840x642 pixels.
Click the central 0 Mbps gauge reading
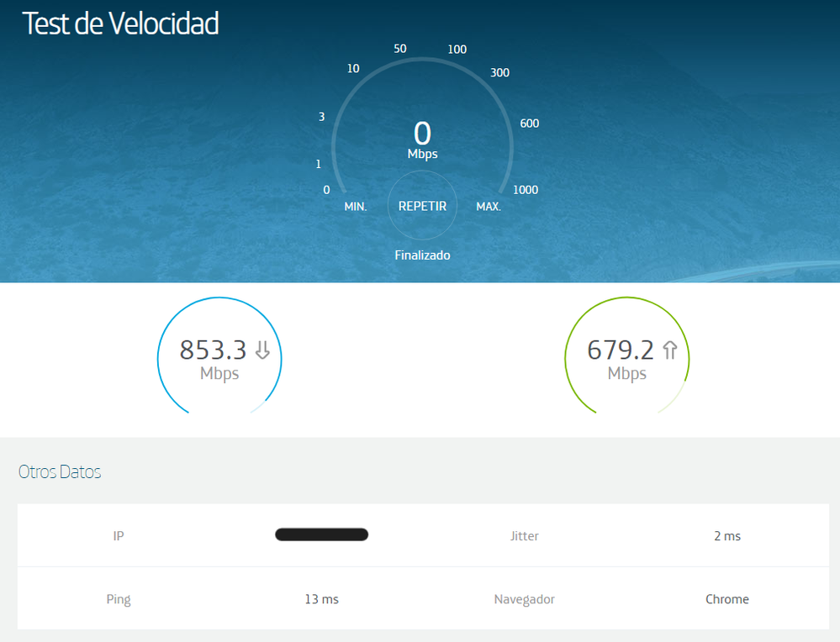[422, 139]
